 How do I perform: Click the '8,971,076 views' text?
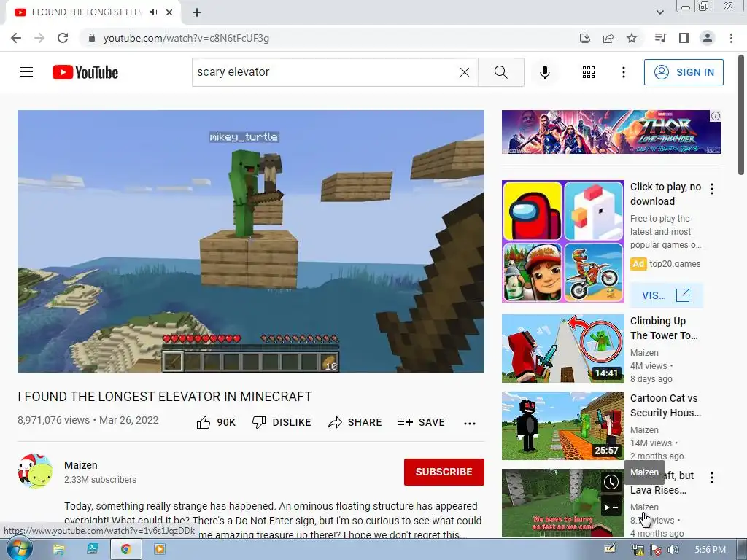click(53, 420)
